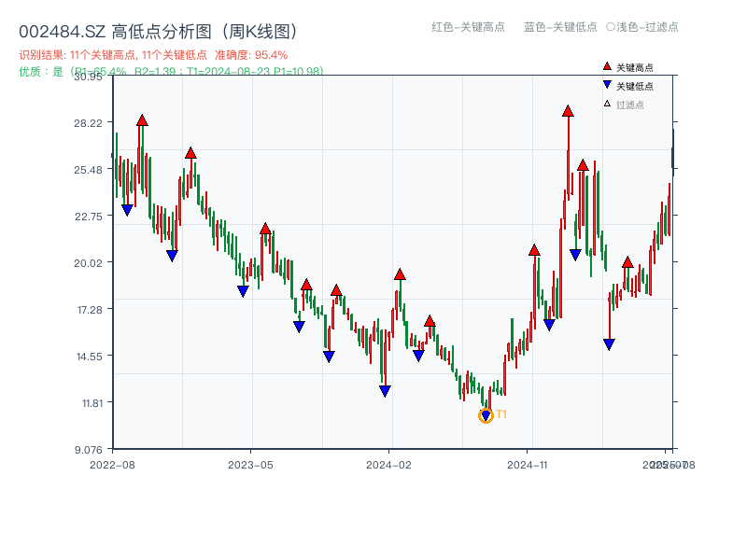
Task: Click the blue key-low marker in late 2023
Action: (329, 355)
